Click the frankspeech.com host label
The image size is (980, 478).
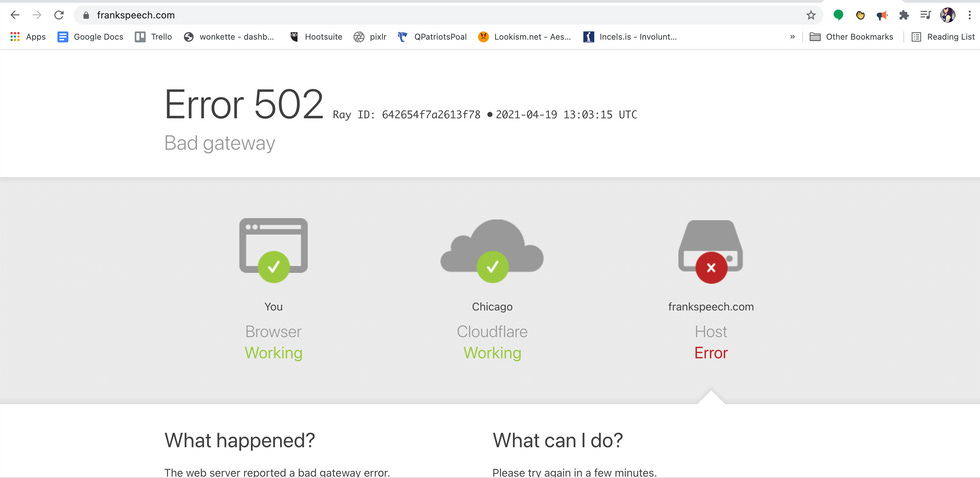click(x=711, y=307)
